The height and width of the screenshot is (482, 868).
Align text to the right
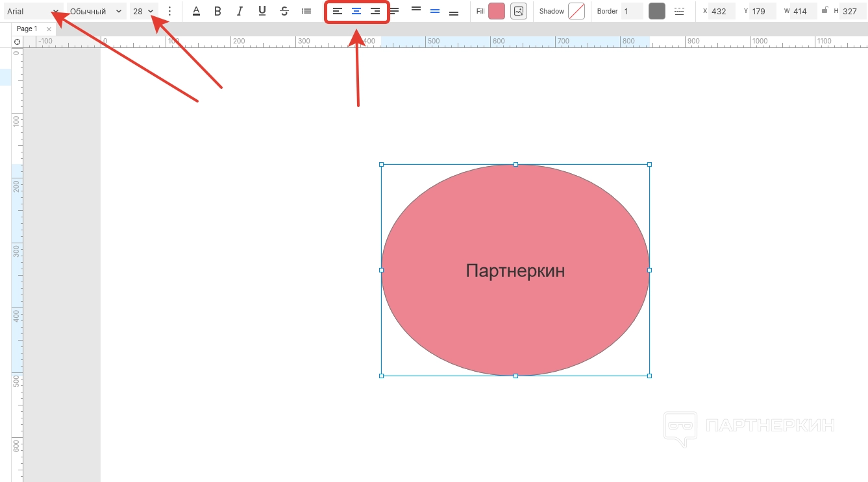(x=375, y=11)
